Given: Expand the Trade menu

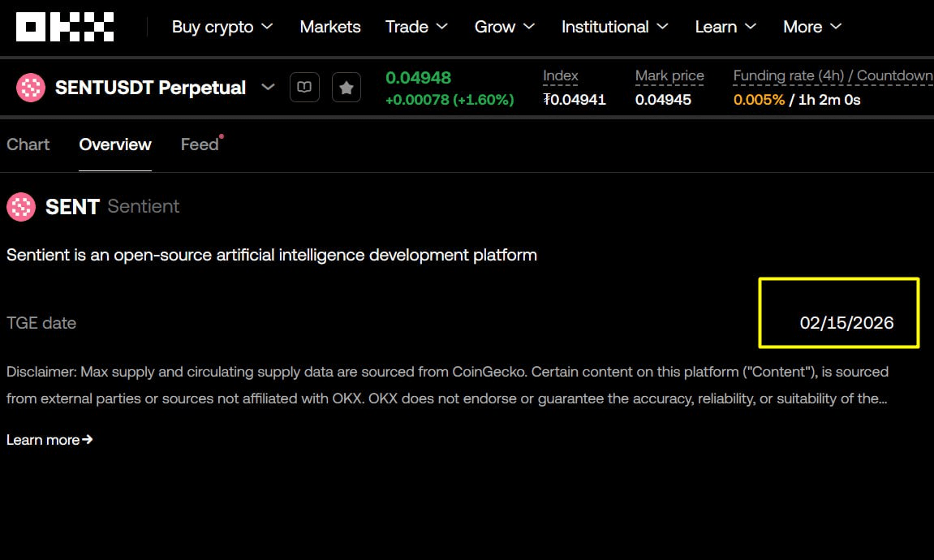Looking at the screenshot, I should pyautogui.click(x=416, y=27).
